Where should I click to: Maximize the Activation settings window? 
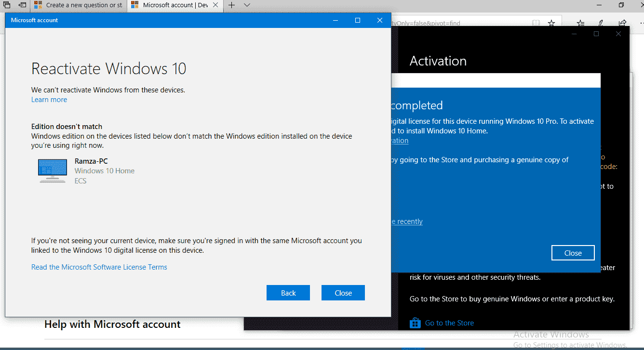[x=596, y=34]
